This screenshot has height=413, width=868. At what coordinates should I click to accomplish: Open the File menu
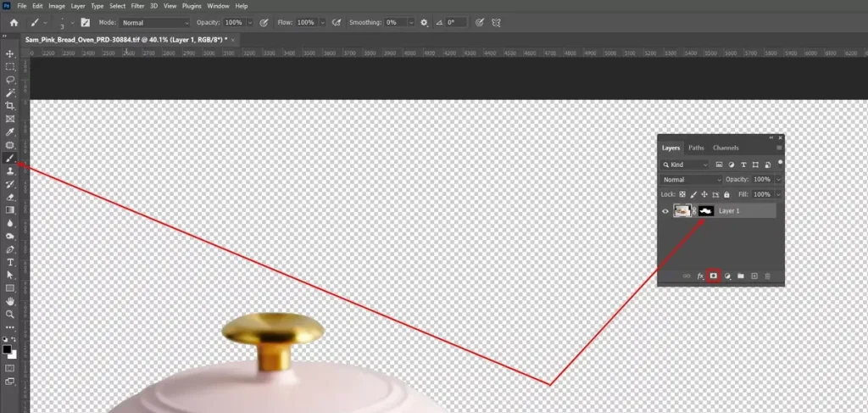(x=22, y=6)
